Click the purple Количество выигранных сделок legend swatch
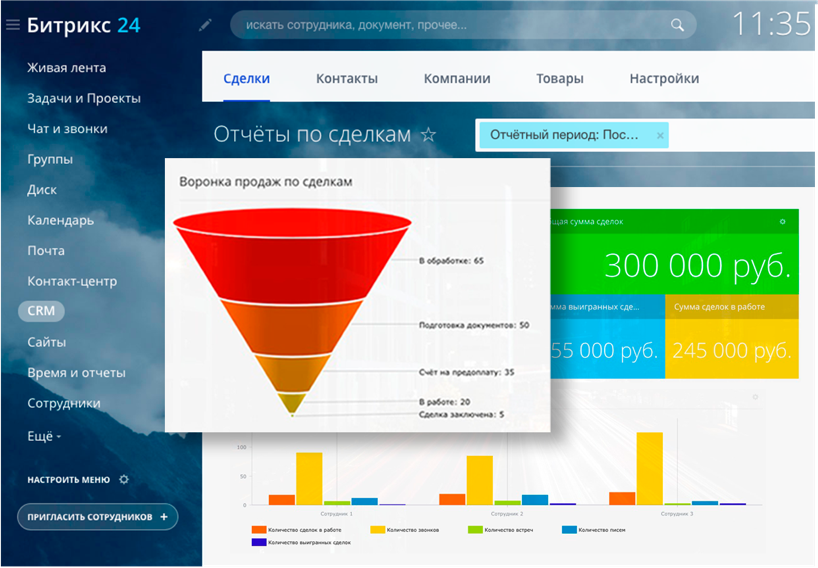The width and height of the screenshot is (818, 568). (x=259, y=542)
